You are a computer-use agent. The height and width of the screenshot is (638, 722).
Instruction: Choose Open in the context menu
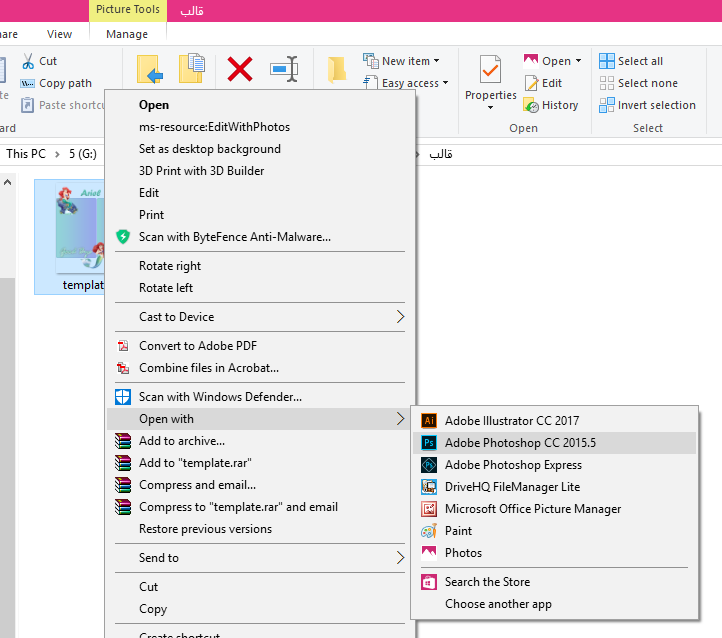click(260, 105)
